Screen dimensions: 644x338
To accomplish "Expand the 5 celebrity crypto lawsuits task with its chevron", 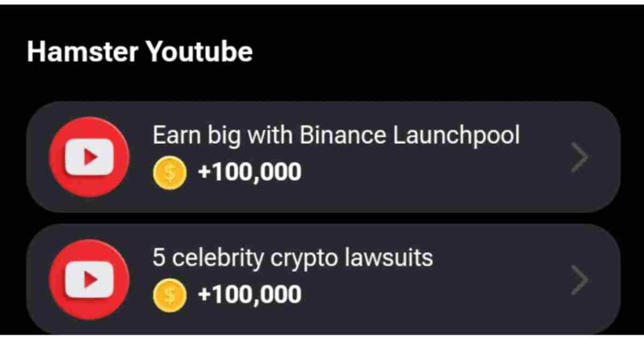I will point(579,280).
